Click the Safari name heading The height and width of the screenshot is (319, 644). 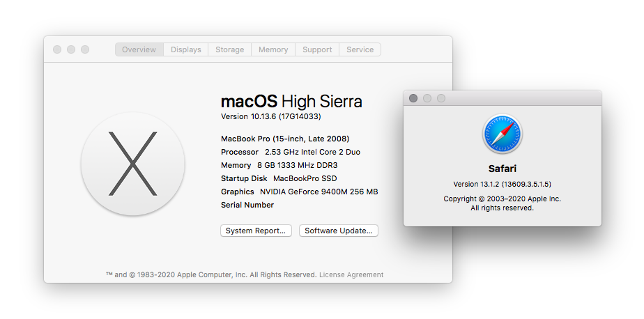pos(503,169)
